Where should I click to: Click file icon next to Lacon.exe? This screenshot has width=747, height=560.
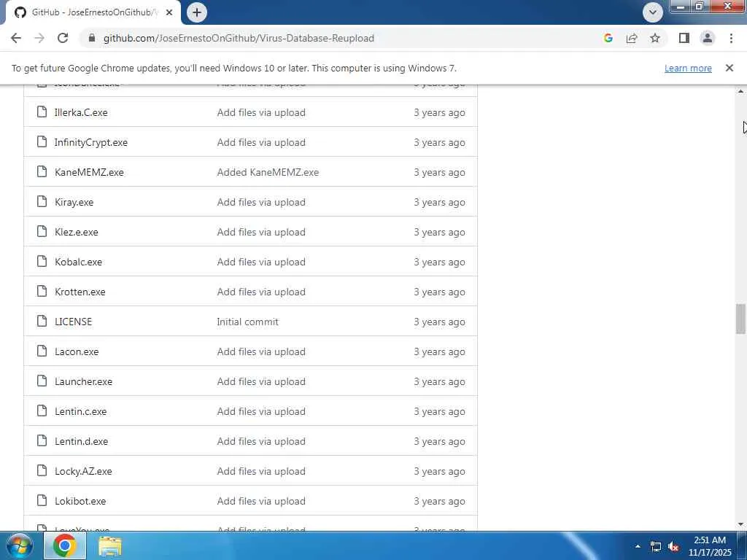42,351
